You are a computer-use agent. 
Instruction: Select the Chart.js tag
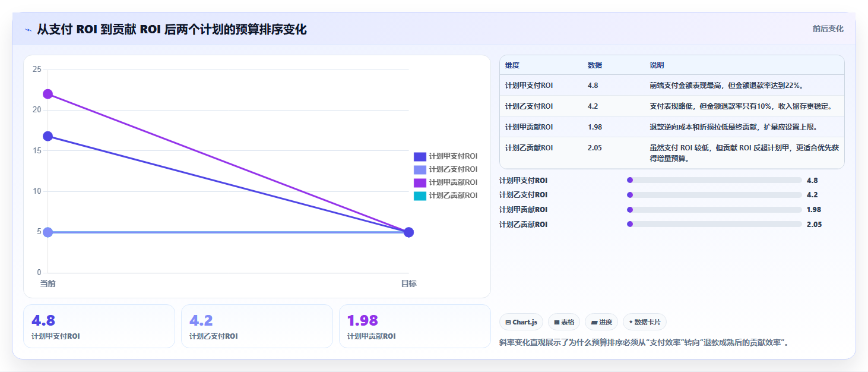tap(521, 322)
